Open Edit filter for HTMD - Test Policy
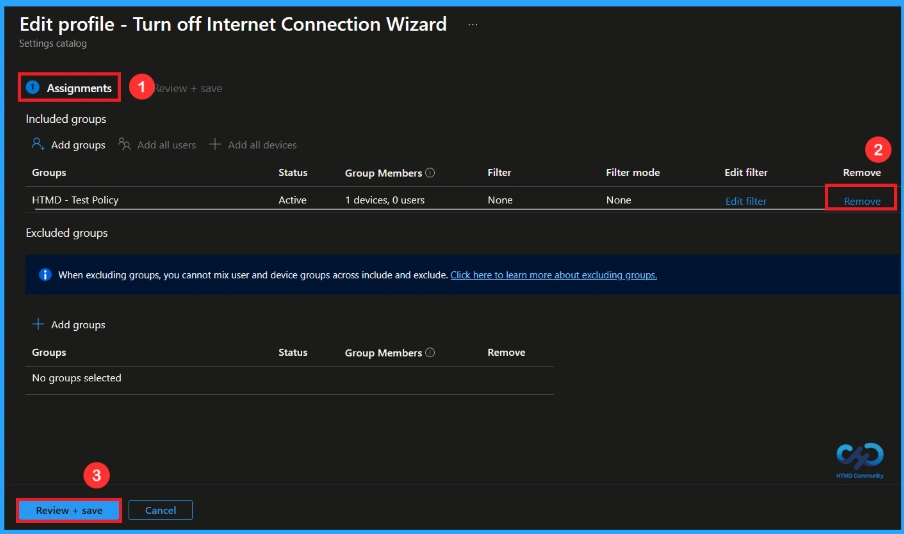This screenshot has width=904, height=534. tap(745, 201)
